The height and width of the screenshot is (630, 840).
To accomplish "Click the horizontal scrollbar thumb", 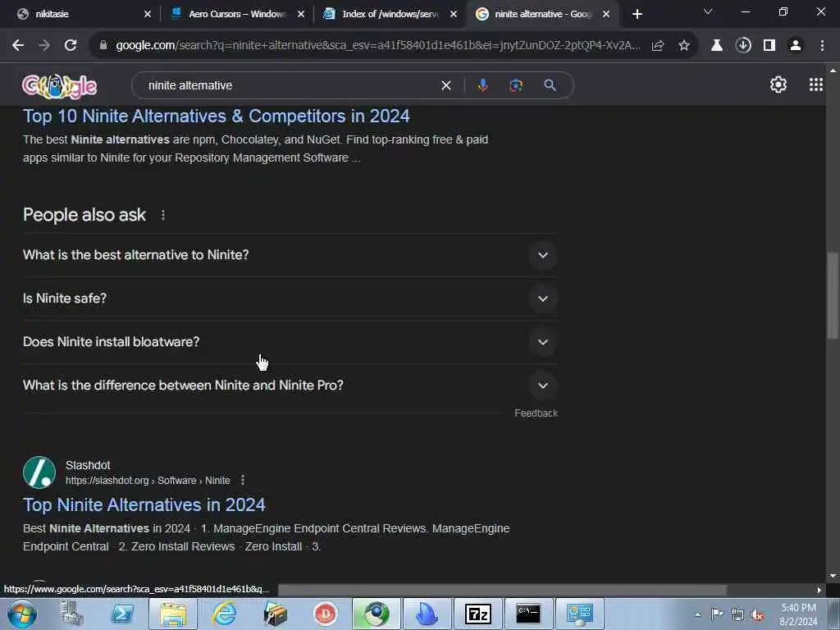I will (x=503, y=590).
